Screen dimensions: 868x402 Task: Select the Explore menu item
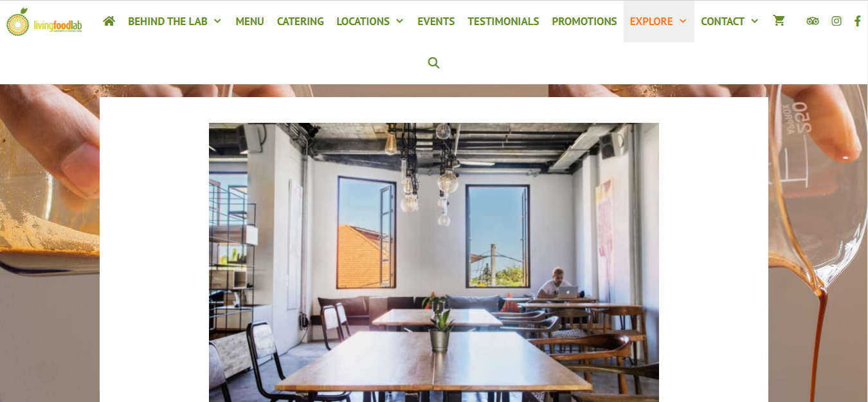point(651,21)
